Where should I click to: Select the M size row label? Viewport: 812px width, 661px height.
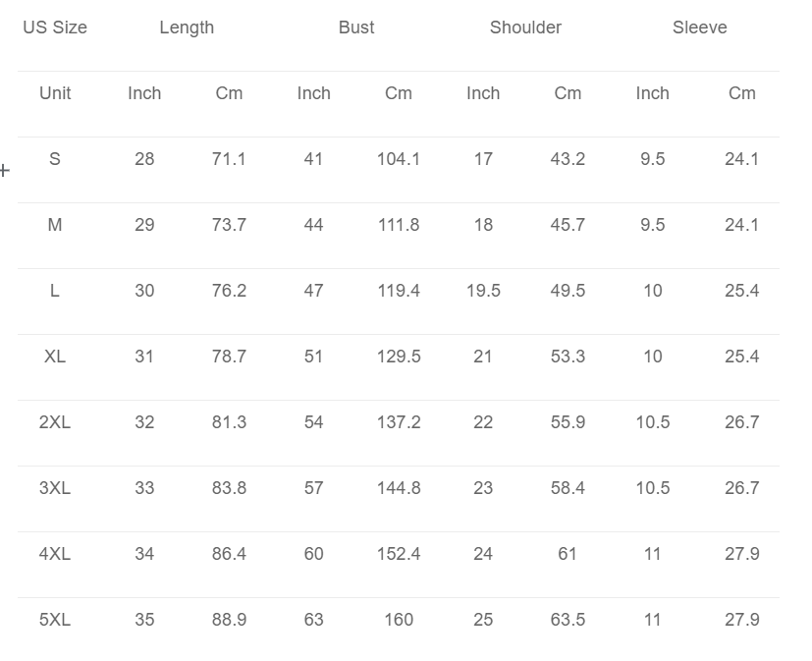pos(55,225)
